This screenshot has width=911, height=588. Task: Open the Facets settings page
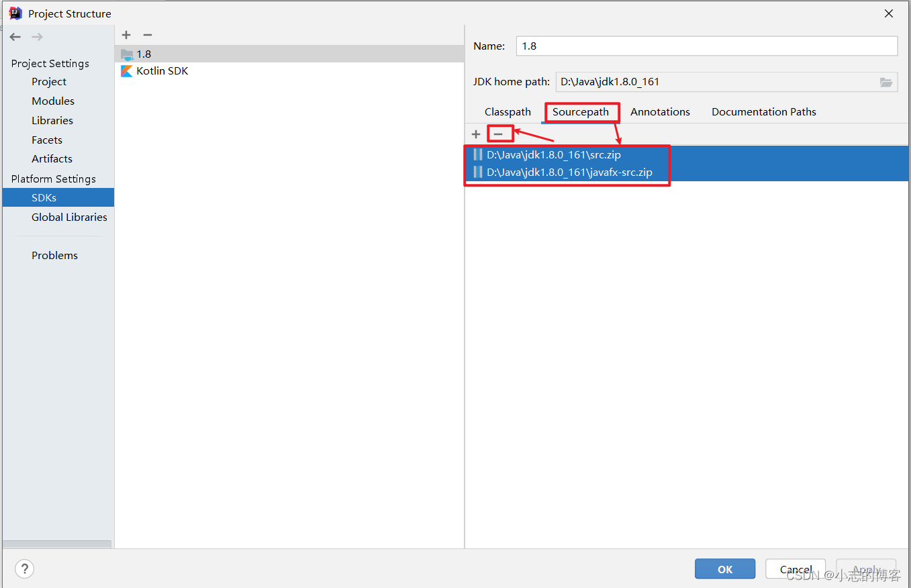coord(47,140)
